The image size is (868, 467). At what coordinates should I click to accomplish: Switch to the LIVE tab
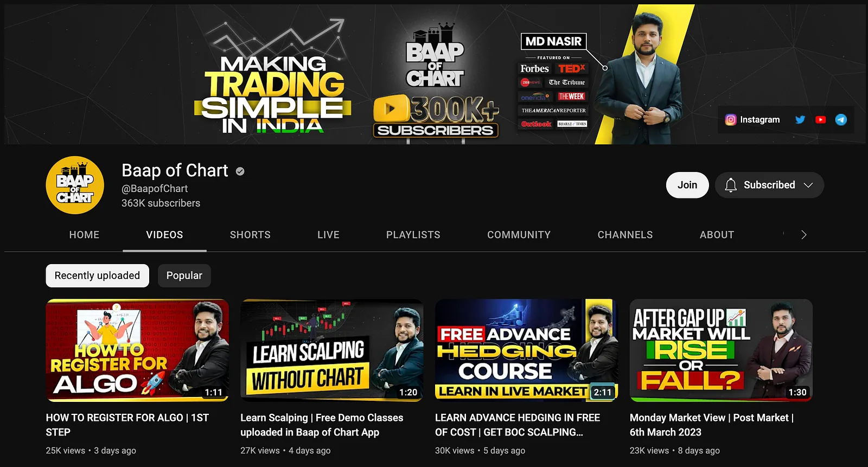328,235
